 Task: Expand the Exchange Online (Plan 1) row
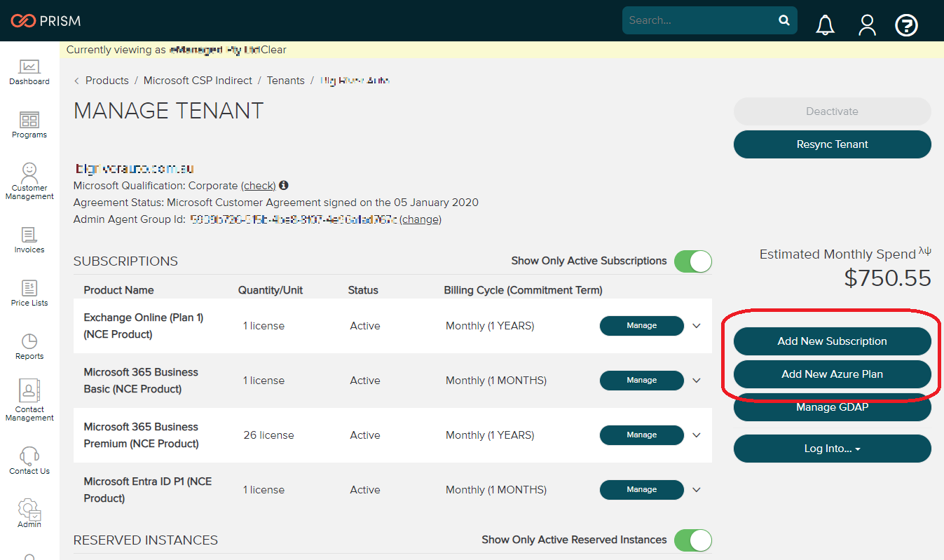[x=696, y=326]
